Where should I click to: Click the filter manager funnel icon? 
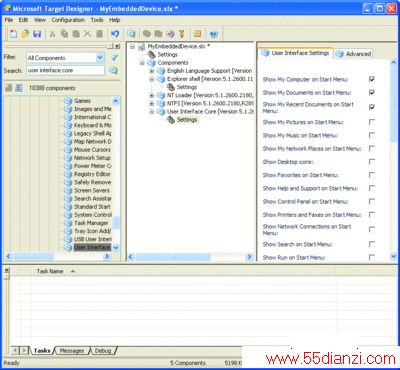pyautogui.click(x=114, y=58)
